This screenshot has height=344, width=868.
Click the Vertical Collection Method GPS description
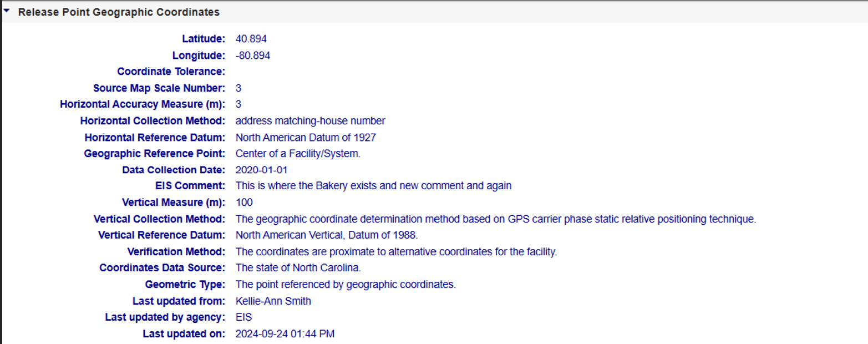point(496,219)
